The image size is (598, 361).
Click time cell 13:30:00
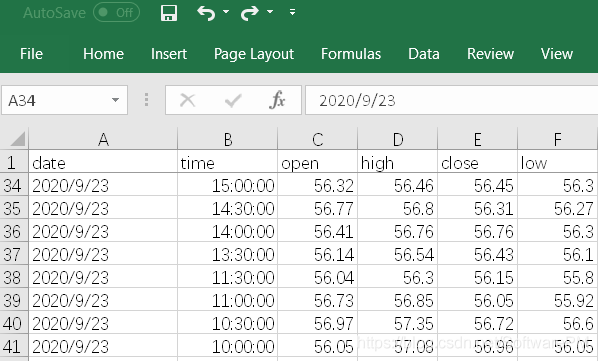pos(228,254)
